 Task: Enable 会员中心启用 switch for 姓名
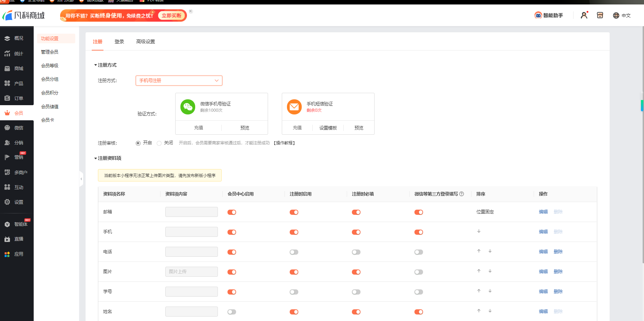pos(232,312)
